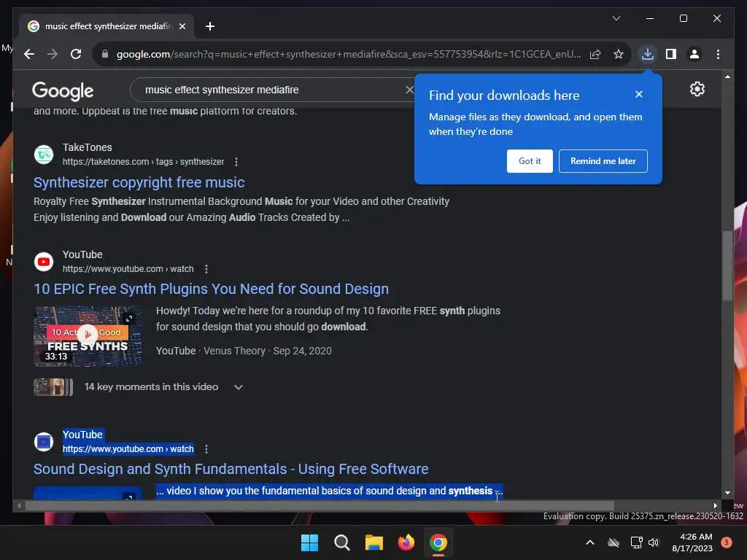Viewport: 747px width, 560px height.
Task: Click the address bar URL
Action: tap(348, 54)
